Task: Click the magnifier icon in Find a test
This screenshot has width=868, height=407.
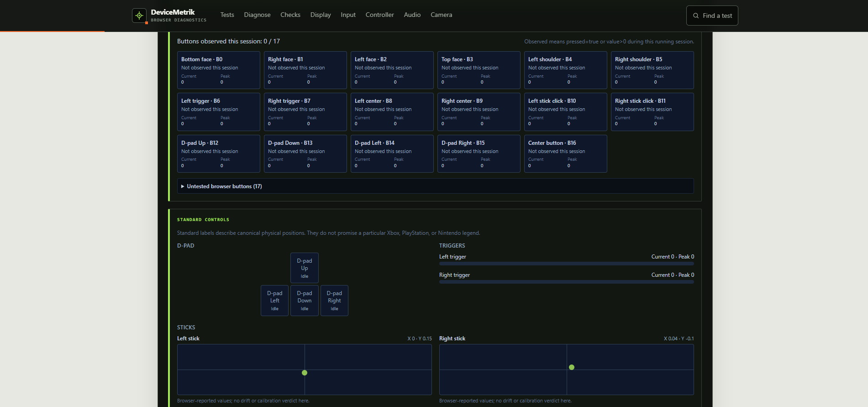Action: 696,16
